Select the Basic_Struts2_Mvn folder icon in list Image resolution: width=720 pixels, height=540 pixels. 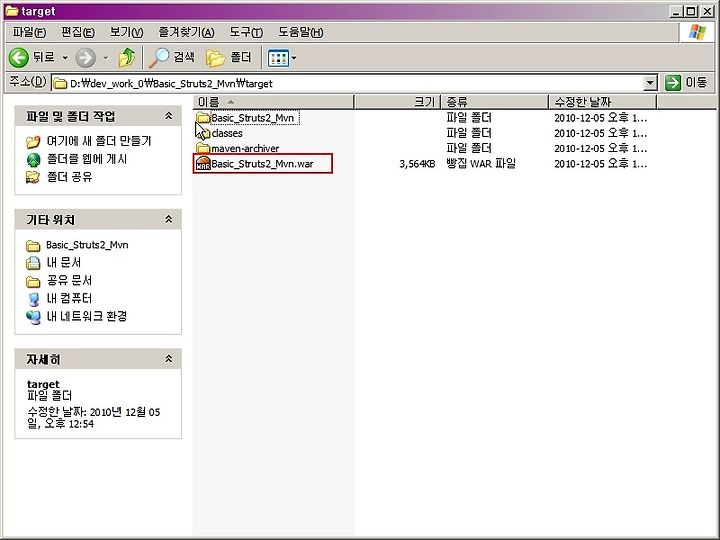point(202,118)
